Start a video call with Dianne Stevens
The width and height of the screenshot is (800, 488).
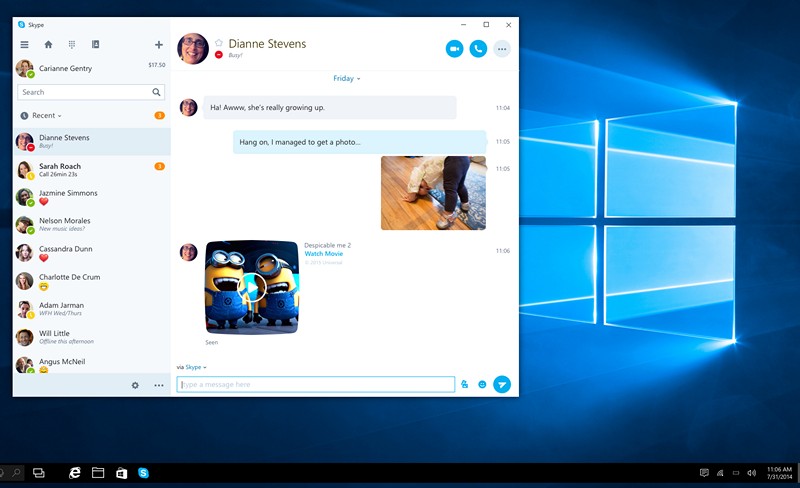pyautogui.click(x=455, y=49)
